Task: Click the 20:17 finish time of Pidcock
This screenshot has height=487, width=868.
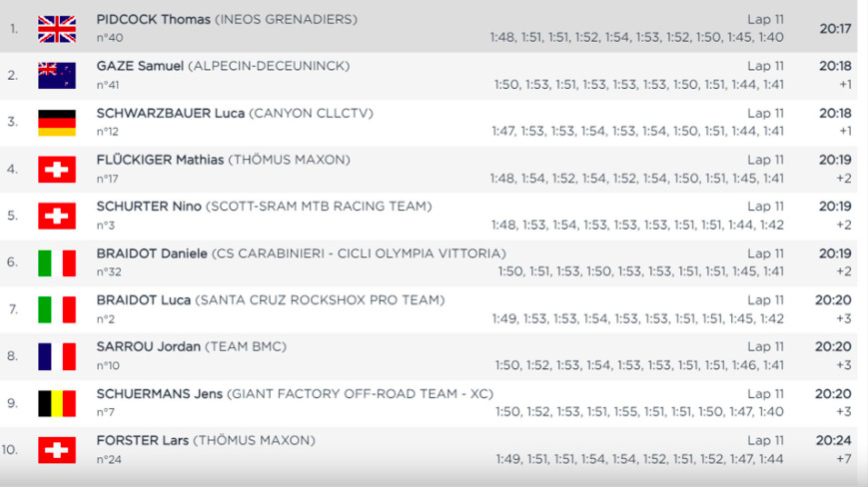Action: pyautogui.click(x=835, y=29)
